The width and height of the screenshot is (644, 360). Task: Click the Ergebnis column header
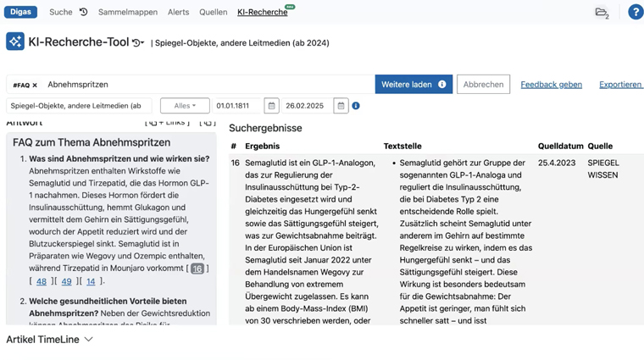(263, 147)
